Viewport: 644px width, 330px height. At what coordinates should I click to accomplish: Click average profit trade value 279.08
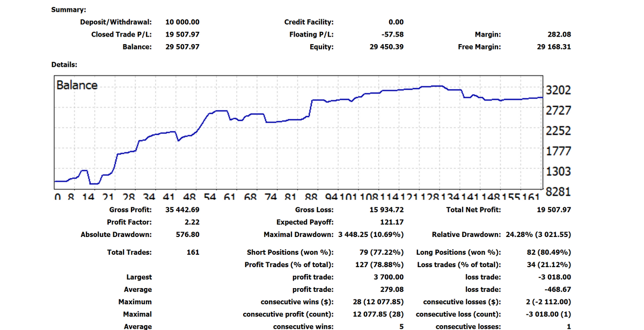[392, 290]
